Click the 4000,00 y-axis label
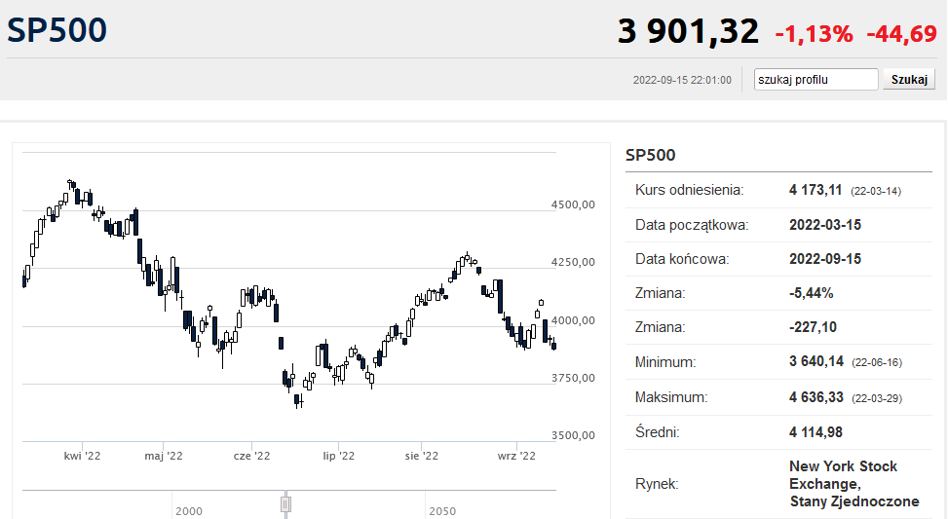Screen dimensions: 948x519 point(573,320)
